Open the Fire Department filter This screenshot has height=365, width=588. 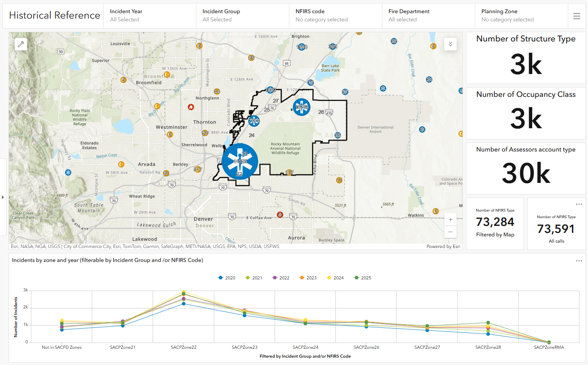pyautogui.click(x=428, y=16)
